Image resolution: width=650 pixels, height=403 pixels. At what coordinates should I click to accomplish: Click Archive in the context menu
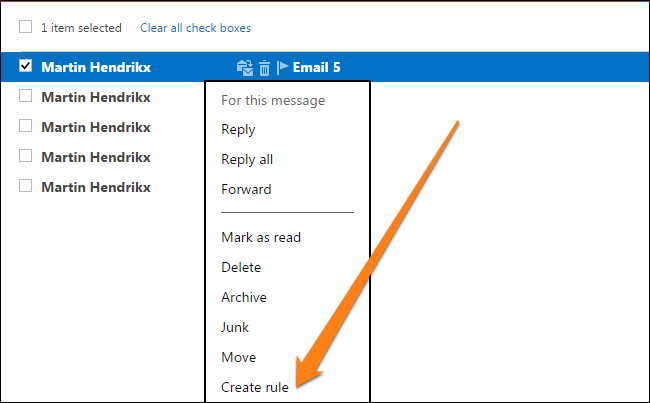[x=244, y=297]
